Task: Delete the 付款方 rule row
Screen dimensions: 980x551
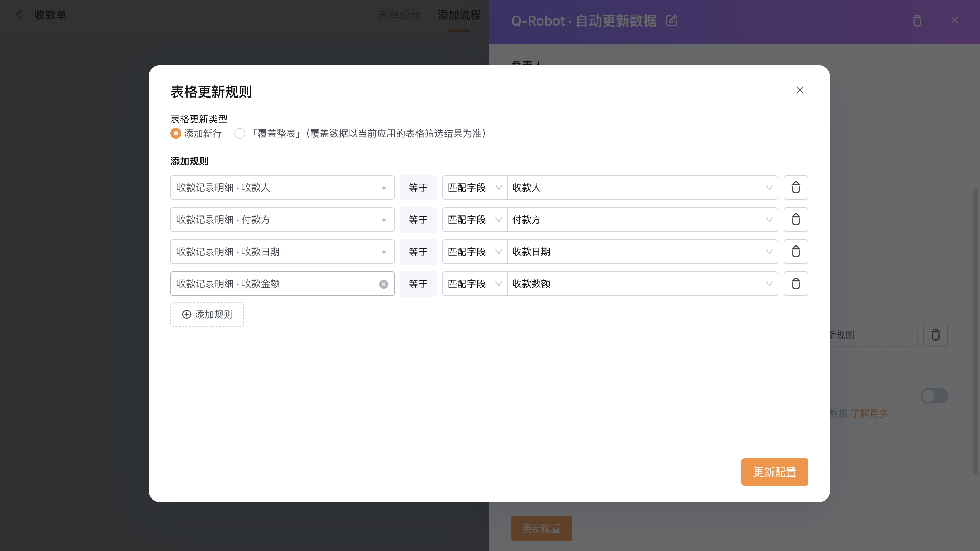Action: pos(796,219)
